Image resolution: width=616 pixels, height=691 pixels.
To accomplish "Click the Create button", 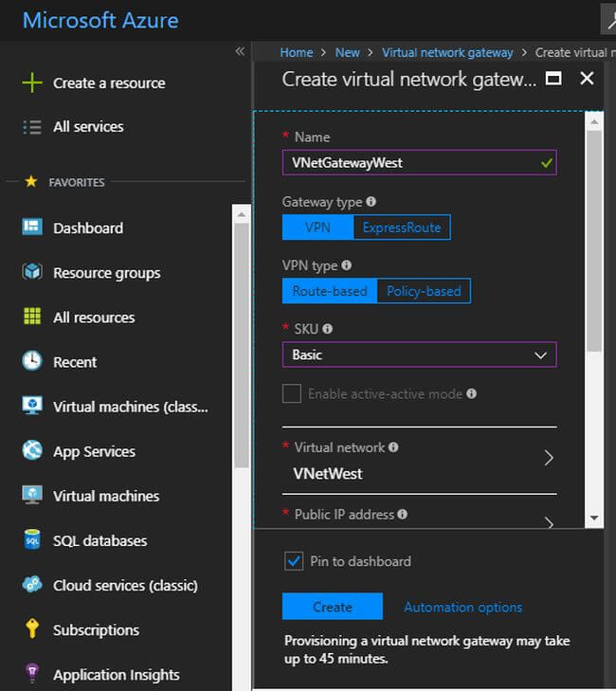I will (333, 607).
